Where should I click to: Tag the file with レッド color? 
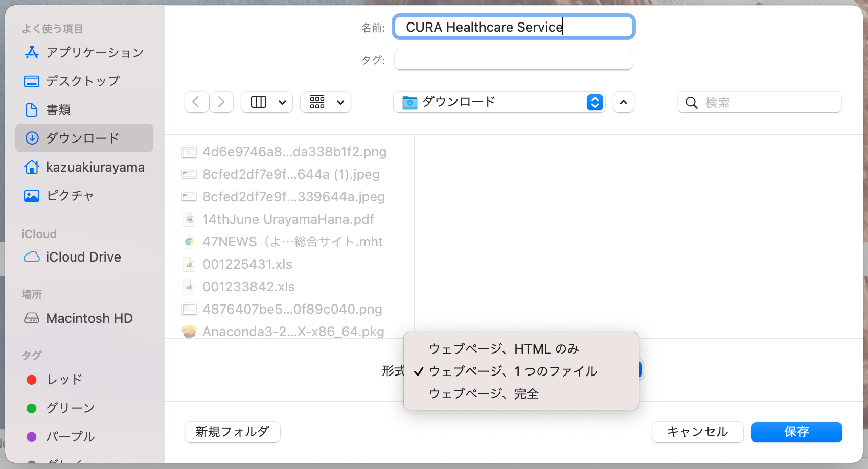tap(63, 379)
